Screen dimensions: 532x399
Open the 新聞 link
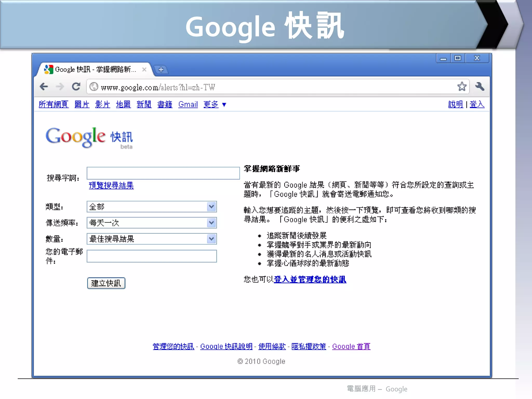[x=144, y=104]
